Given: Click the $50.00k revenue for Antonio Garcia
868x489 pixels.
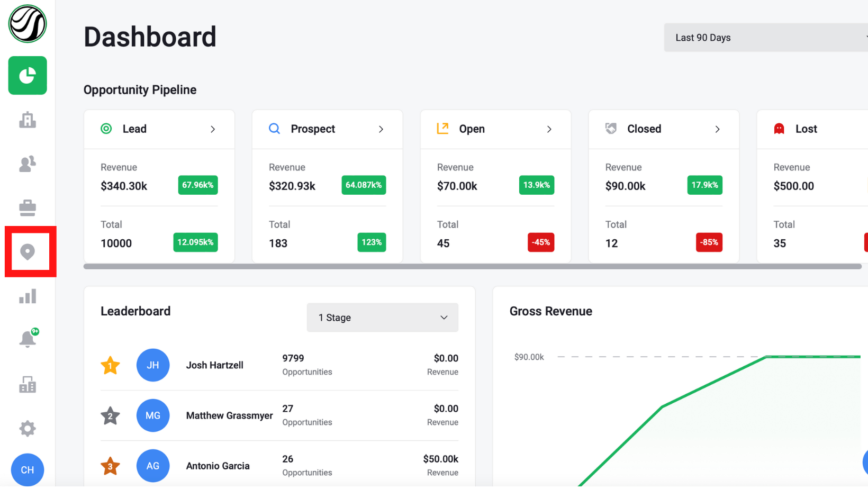Looking at the screenshot, I should pyautogui.click(x=441, y=459).
